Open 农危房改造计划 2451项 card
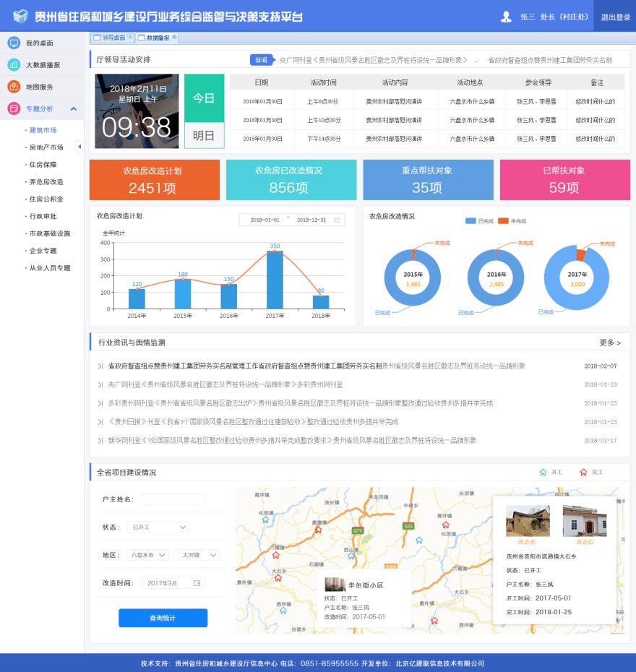The width and height of the screenshot is (636, 672). click(154, 180)
